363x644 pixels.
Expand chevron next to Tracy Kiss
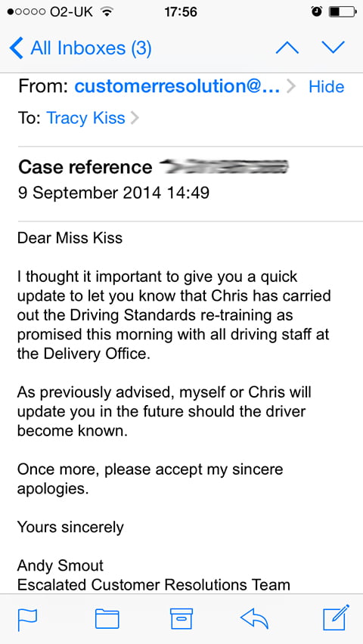click(x=135, y=119)
